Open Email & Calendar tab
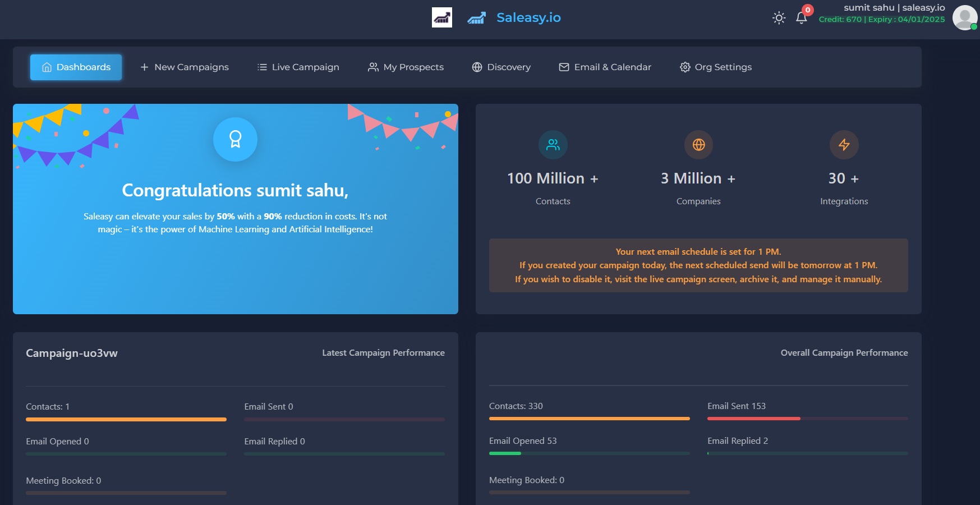This screenshot has width=980, height=505. [x=605, y=67]
